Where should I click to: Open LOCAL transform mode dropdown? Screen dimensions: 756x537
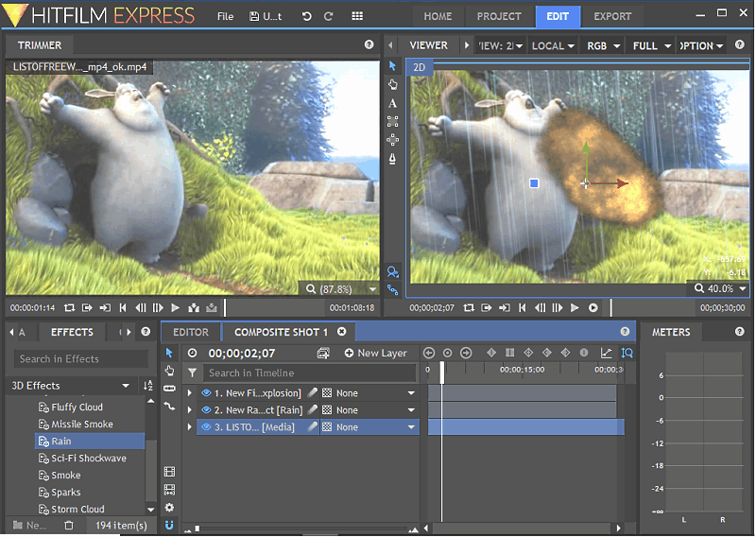pos(553,45)
